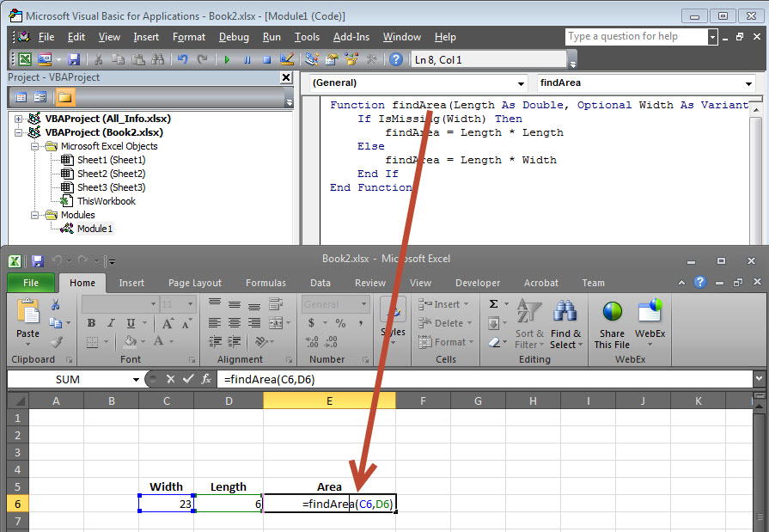Screen dimensions: 769x532
Task: Click the Save icon in VBA toolbar
Action: pyautogui.click(x=74, y=59)
